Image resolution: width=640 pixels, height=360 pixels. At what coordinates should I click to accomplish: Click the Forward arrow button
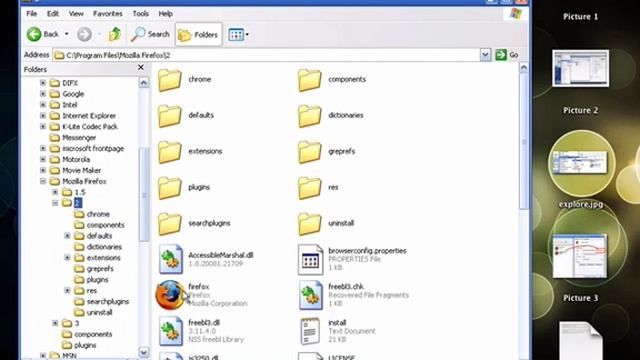[x=84, y=34]
